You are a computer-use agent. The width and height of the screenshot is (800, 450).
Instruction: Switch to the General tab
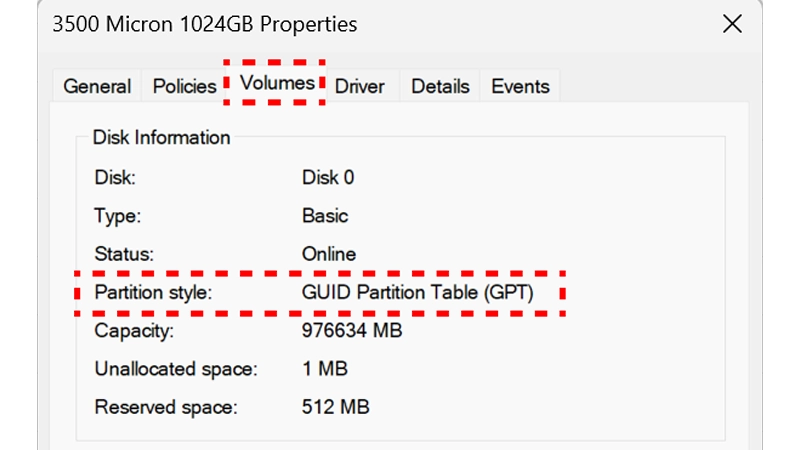pyautogui.click(x=97, y=86)
